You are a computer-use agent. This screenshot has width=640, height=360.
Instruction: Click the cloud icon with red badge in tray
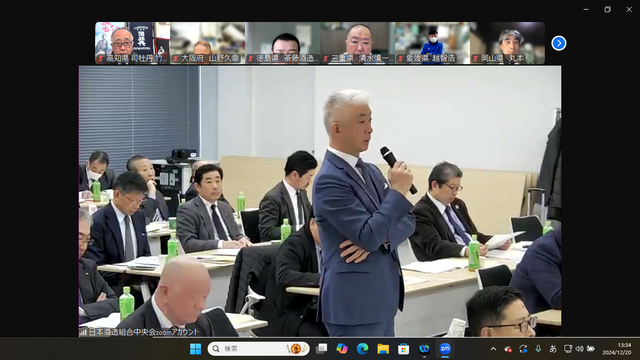[x=508, y=349]
